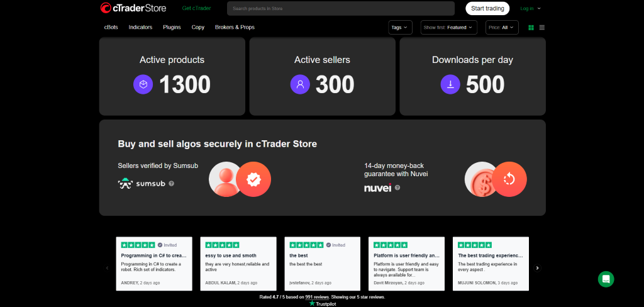Click the Start trading button
The width and height of the screenshot is (644, 307).
click(x=487, y=8)
